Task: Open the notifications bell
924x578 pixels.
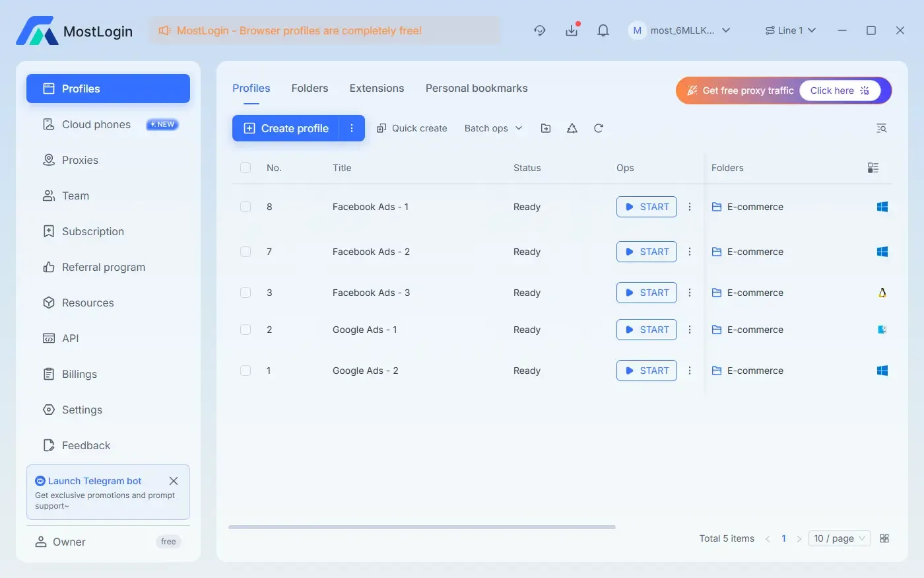Action: 603,30
